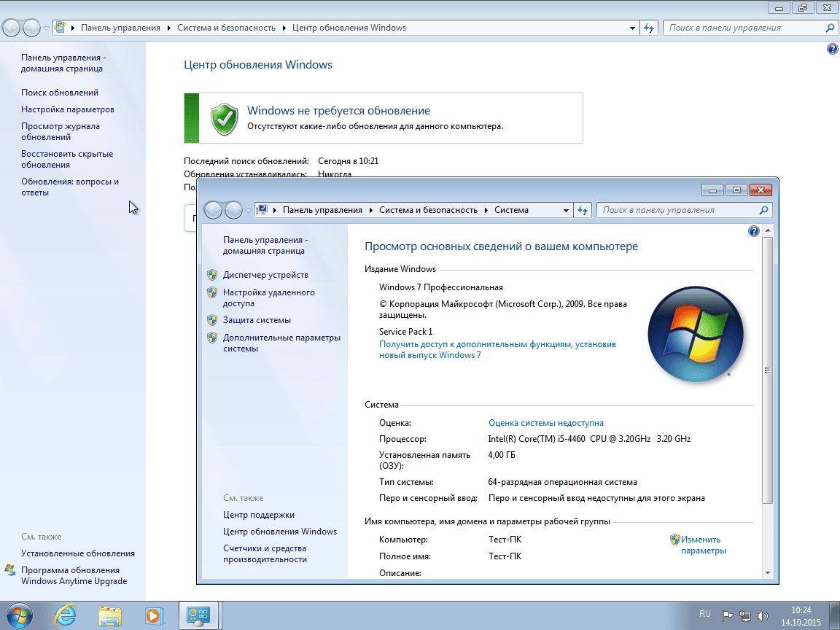The height and width of the screenshot is (630, 840).
Task: Click the volume speaker tray icon
Action: pos(762,615)
